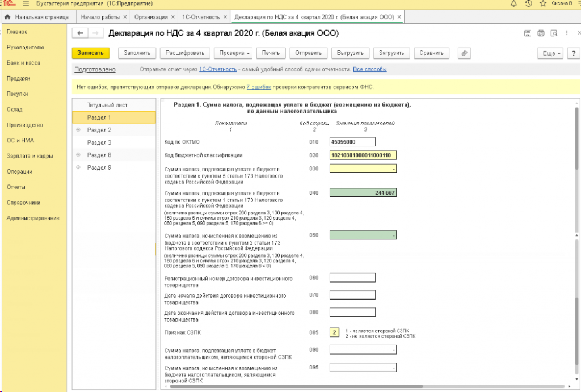This screenshot has height=392, width=581.
Task: Click the horizontal scrollbar of the form
Action: [x=295, y=386]
